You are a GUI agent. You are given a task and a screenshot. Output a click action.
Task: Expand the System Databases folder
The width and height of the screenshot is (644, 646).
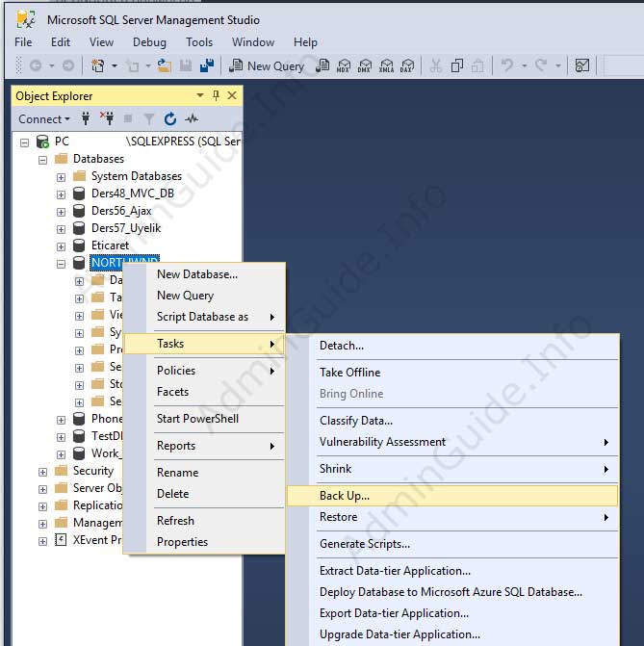point(61,177)
